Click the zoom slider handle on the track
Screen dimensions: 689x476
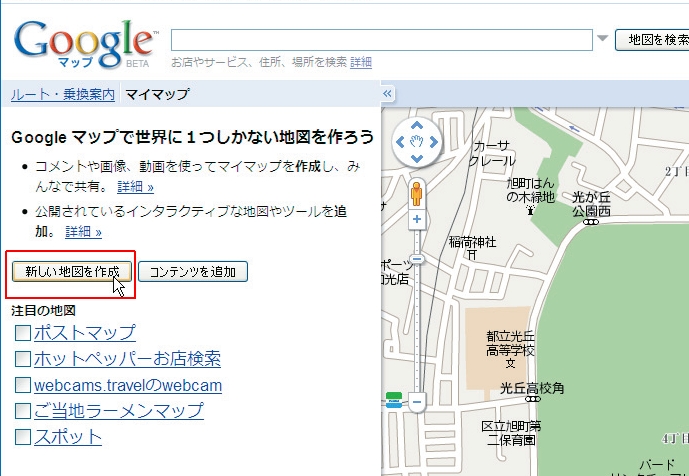coord(417,259)
